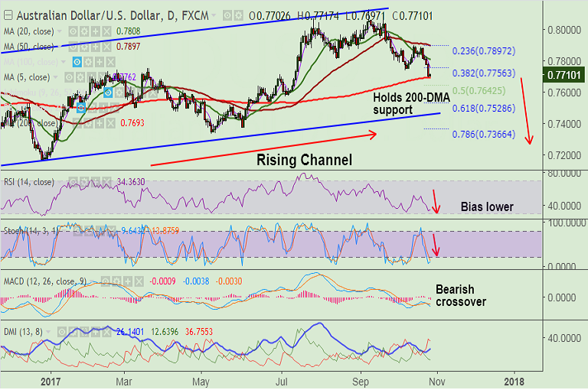The width and height of the screenshot is (588, 390).
Task: Collapse the chart legend with the minus box
Action: pyautogui.click(x=8, y=15)
